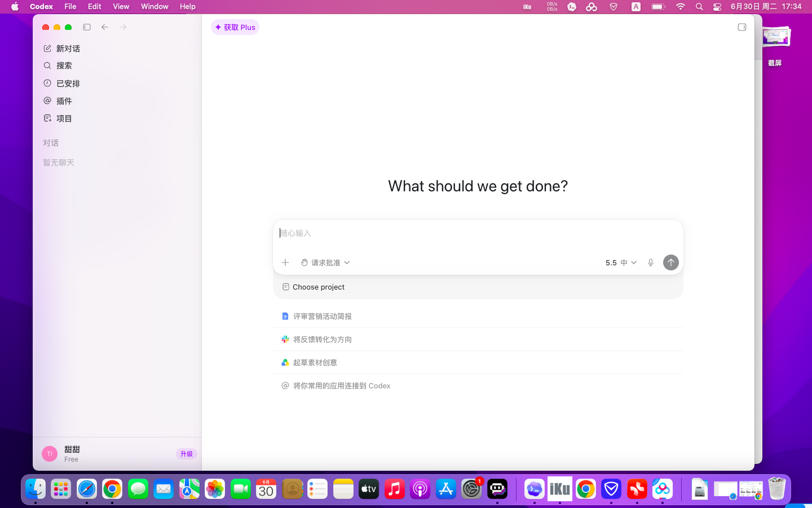Viewport: 812px width, 508px height.
Task: Open Spotlight search in menu bar
Action: pos(699,7)
